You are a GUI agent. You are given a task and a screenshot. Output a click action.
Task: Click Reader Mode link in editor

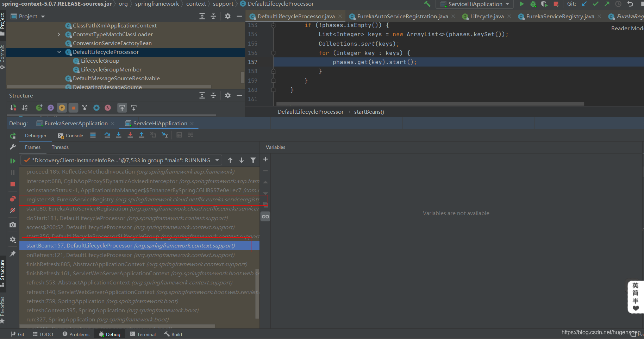tap(627, 29)
